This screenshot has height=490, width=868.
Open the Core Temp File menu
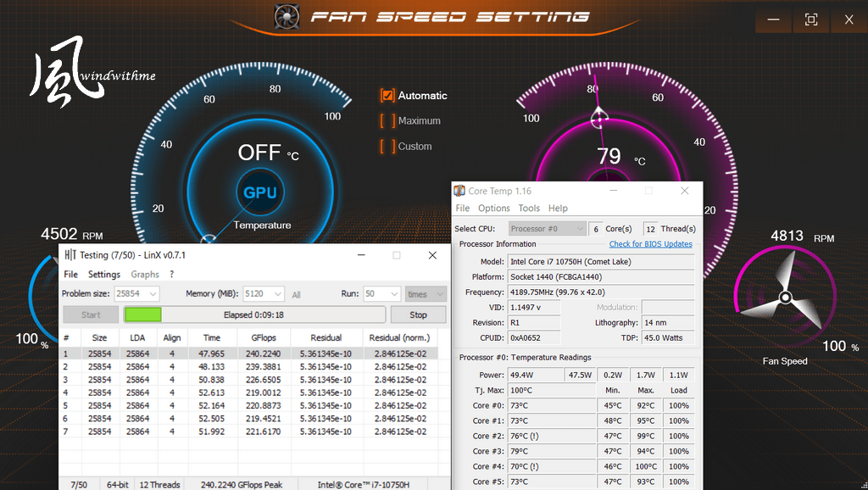(x=463, y=209)
